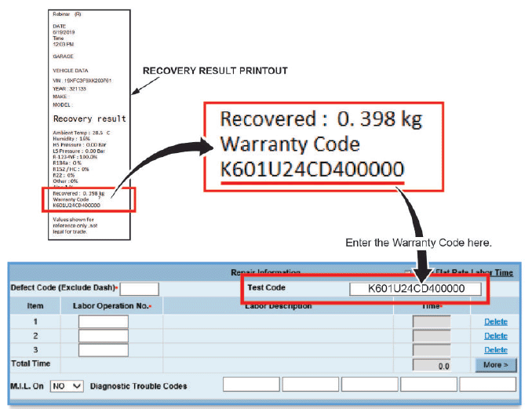
Task: Click the first Diagnostic Trouble Codes field
Action: (251, 384)
